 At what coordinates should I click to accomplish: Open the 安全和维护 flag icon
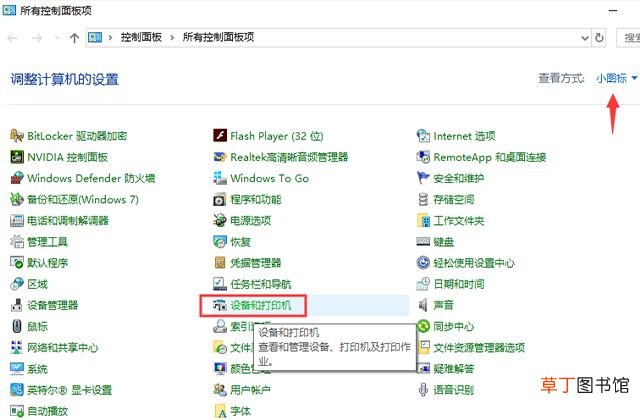pyautogui.click(x=423, y=178)
